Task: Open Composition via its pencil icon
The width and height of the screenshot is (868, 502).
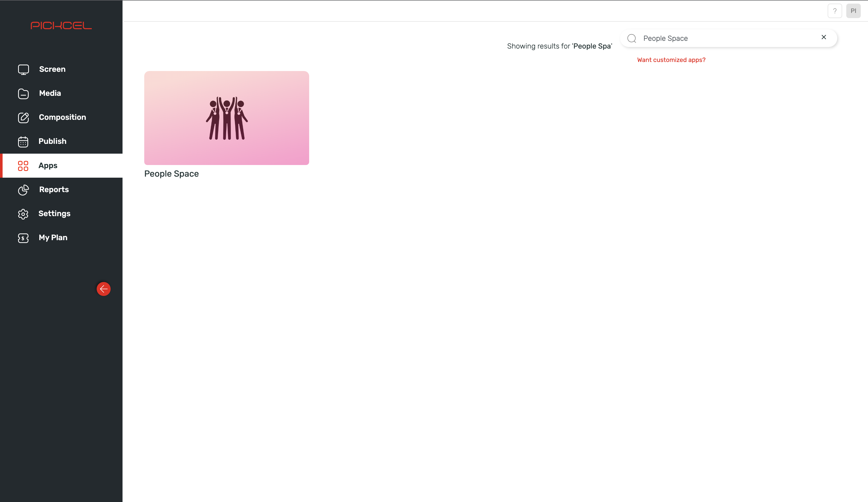Action: point(24,118)
